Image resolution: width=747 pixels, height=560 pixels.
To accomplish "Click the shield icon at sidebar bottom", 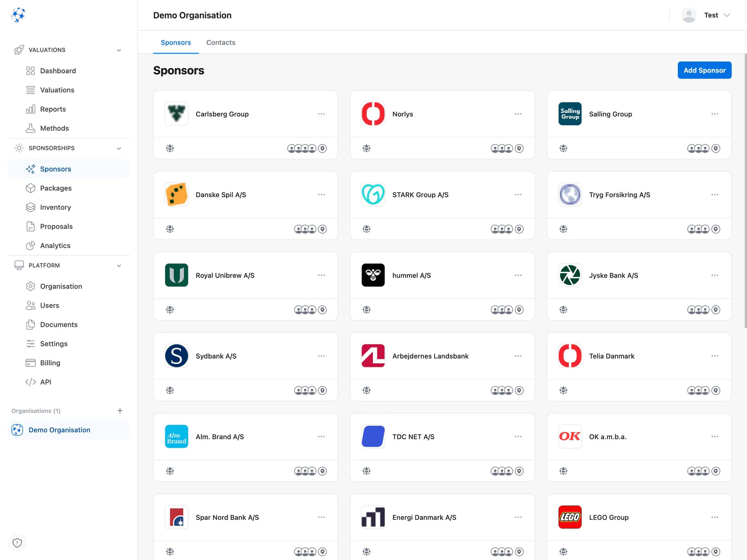I will tap(17, 542).
